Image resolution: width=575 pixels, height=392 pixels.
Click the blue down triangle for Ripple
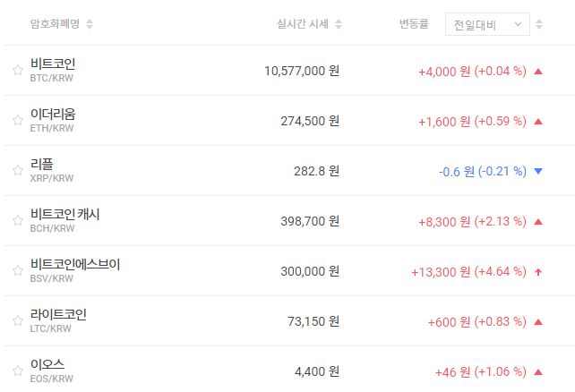(537, 171)
